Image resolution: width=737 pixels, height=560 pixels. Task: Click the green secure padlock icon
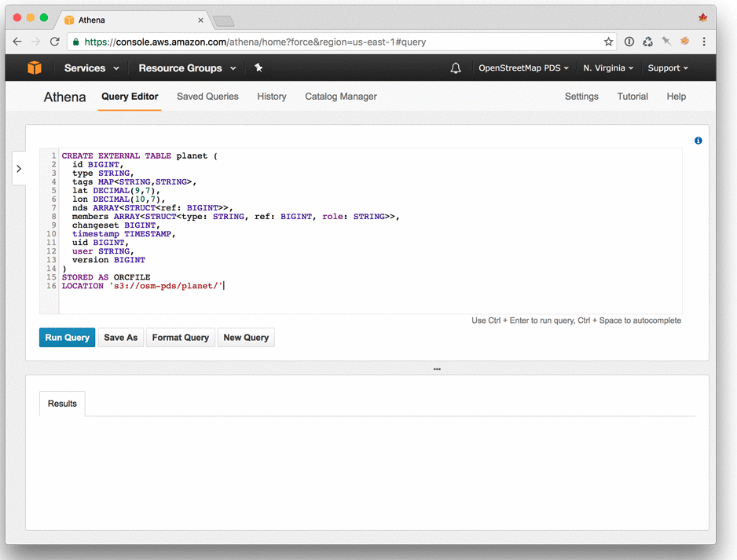pyautogui.click(x=75, y=42)
